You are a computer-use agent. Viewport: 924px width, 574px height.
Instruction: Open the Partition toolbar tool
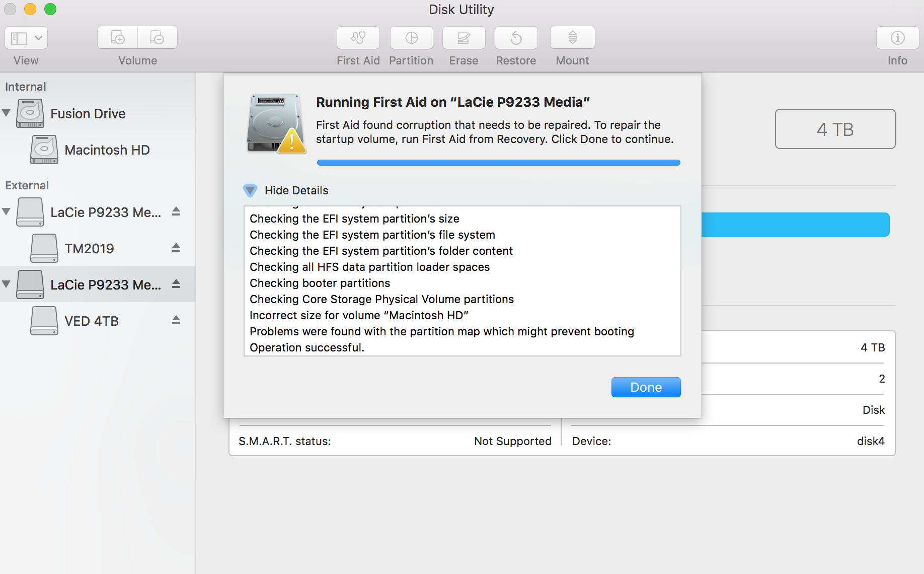411,38
